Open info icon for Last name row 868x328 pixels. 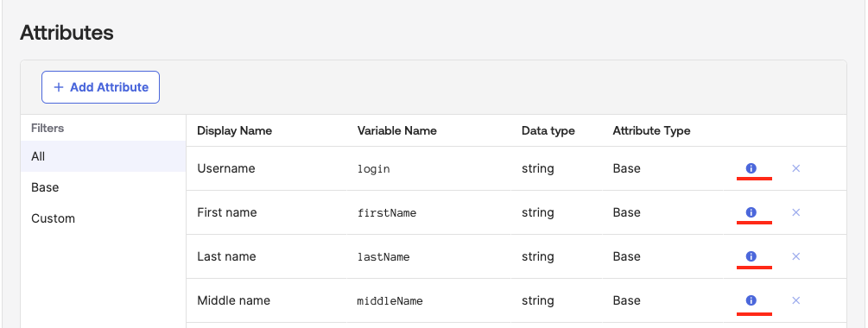tap(751, 256)
